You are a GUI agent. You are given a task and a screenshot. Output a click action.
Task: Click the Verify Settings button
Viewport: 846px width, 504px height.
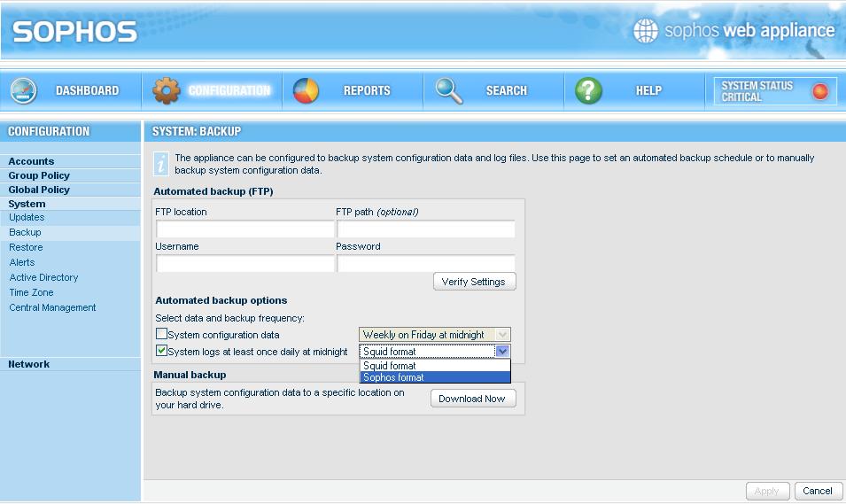(x=474, y=282)
